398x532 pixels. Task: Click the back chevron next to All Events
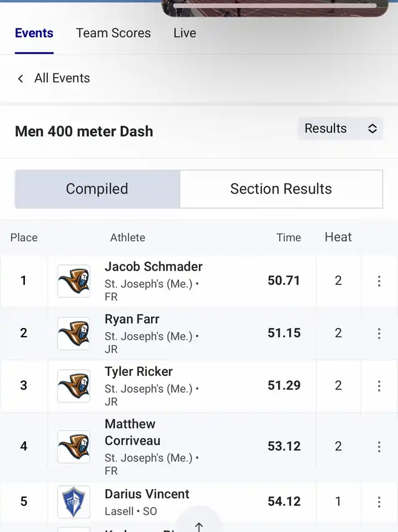[21, 79]
